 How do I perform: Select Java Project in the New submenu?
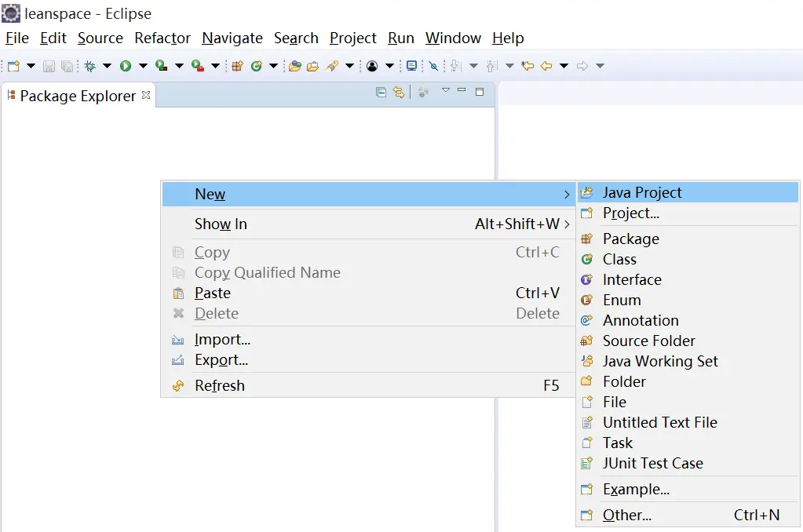coord(688,192)
